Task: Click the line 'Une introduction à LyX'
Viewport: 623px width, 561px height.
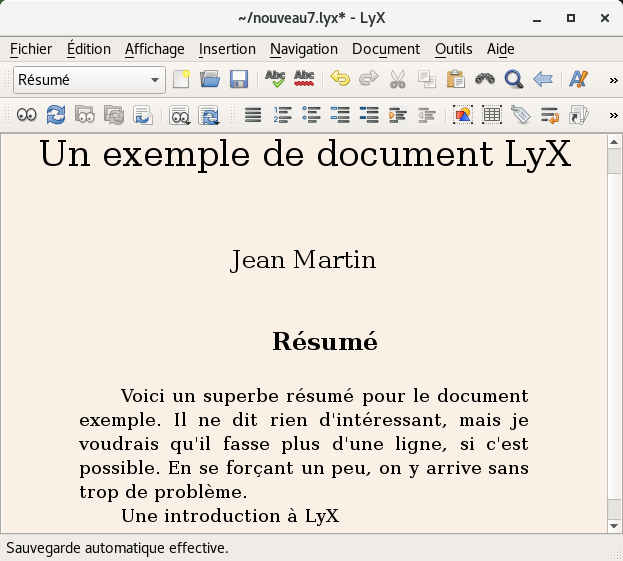Action: click(x=230, y=516)
